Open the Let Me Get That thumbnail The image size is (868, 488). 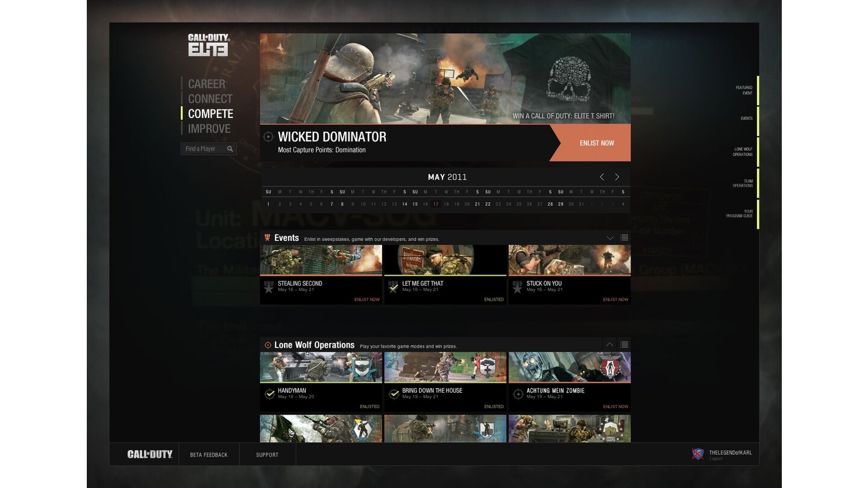click(x=445, y=260)
